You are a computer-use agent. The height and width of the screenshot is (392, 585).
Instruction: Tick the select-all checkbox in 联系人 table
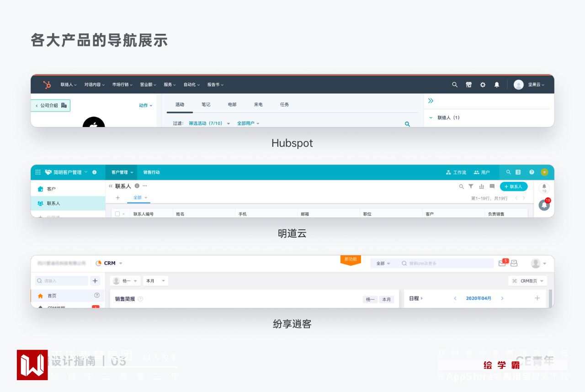click(x=117, y=214)
